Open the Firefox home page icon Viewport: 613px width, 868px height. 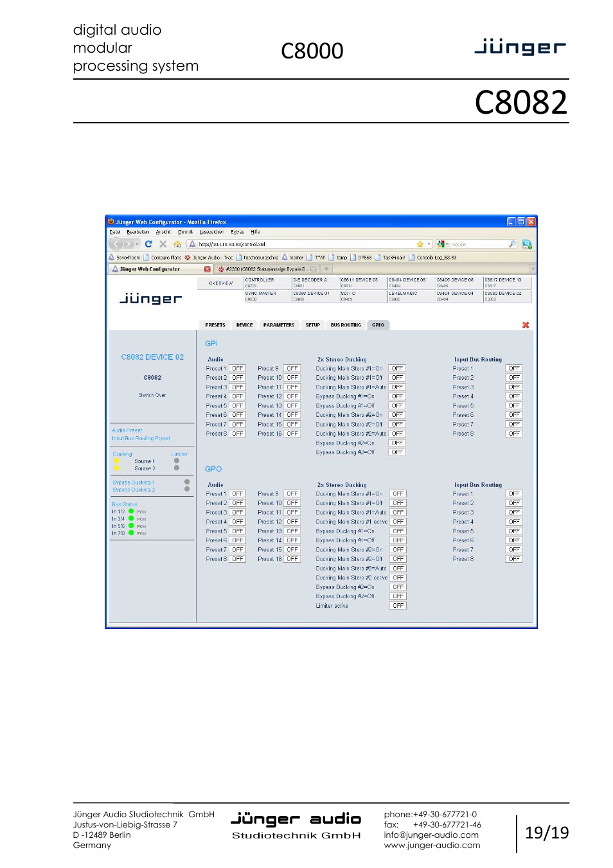click(x=177, y=244)
